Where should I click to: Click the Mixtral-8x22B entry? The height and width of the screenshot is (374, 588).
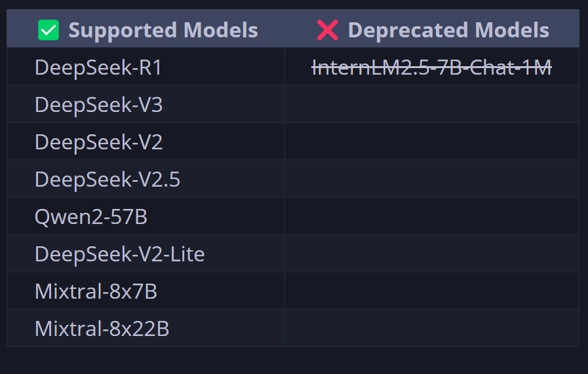point(102,328)
